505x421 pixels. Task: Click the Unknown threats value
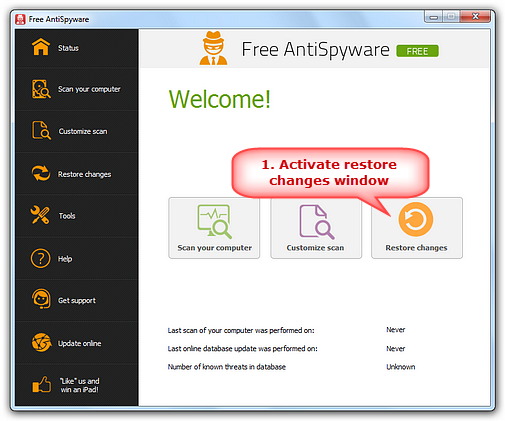[401, 367]
